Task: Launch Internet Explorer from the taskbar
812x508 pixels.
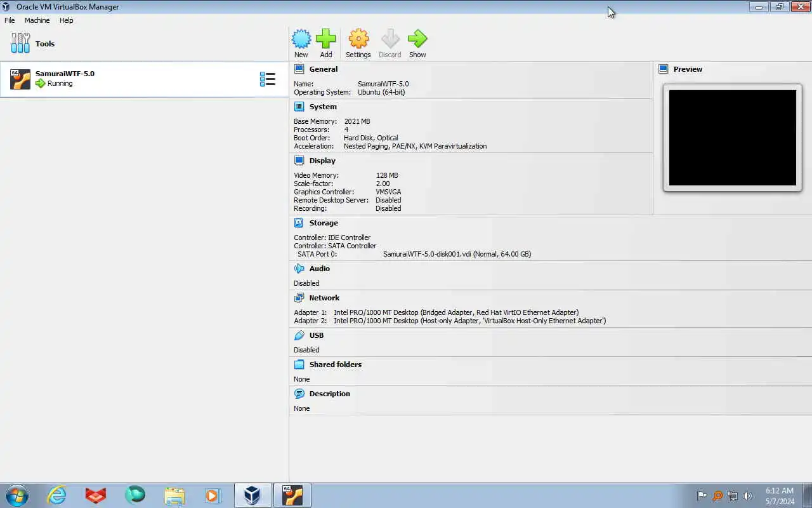Action: [57, 495]
